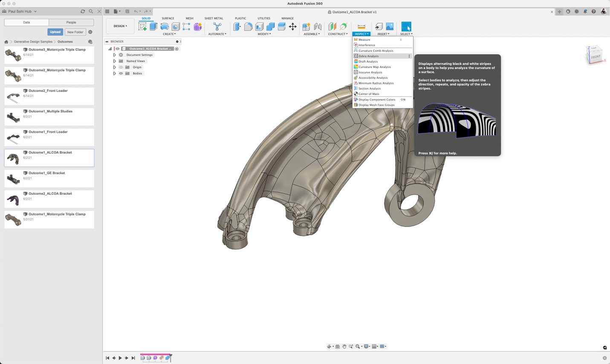Toggle visibility of the Bodies folder
This screenshot has height=364, width=610.
tap(121, 73)
